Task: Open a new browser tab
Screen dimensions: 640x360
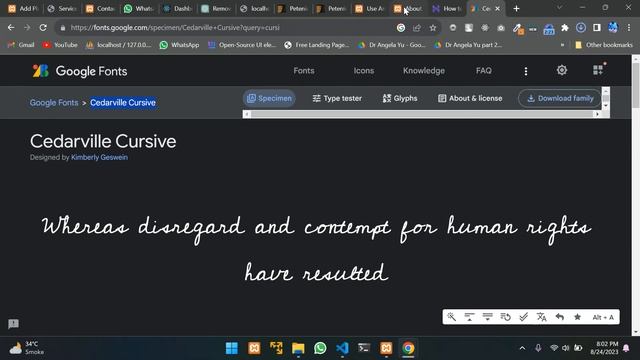Action: click(516, 8)
